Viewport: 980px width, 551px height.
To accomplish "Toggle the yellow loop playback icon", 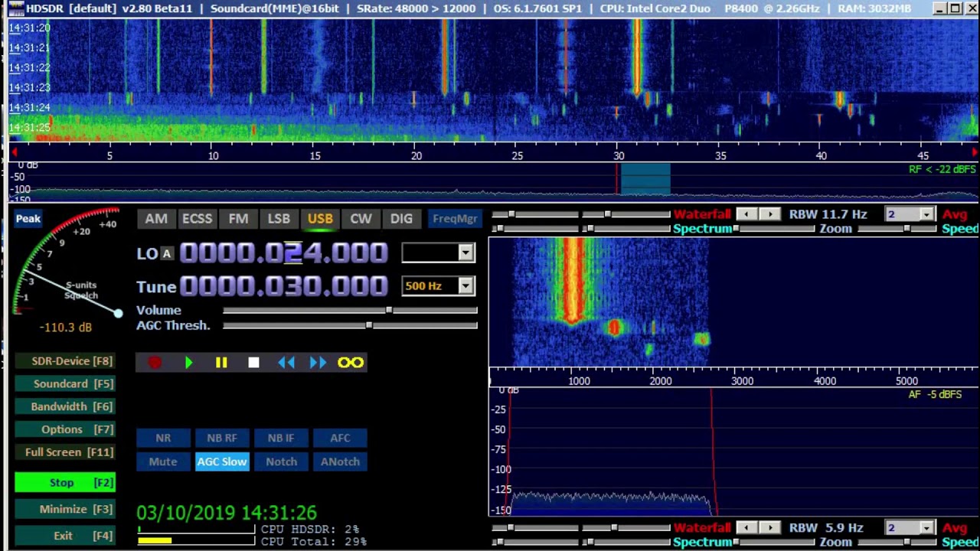I will coord(351,363).
